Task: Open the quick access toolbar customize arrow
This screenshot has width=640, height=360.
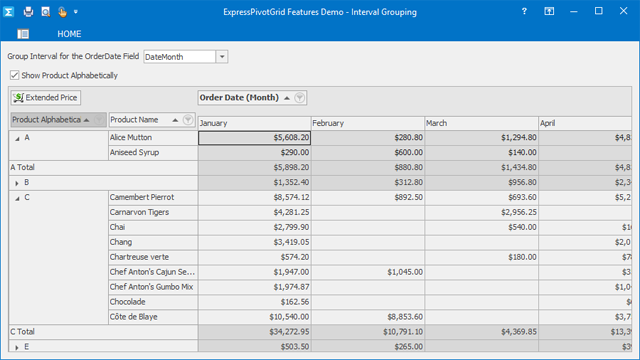Action: coord(76,12)
